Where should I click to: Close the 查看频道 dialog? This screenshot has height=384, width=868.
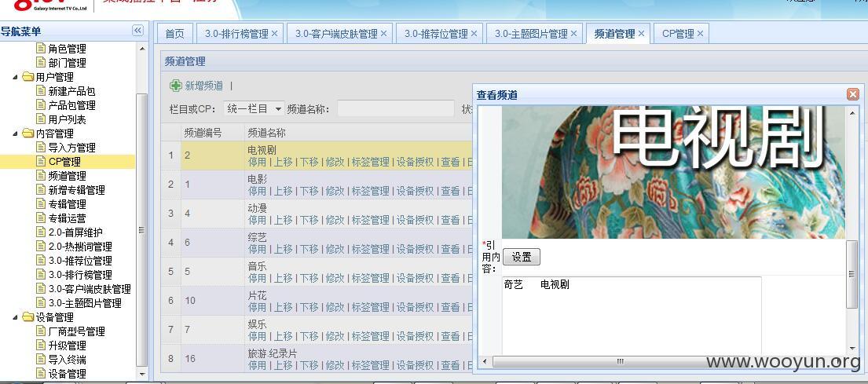pos(853,94)
